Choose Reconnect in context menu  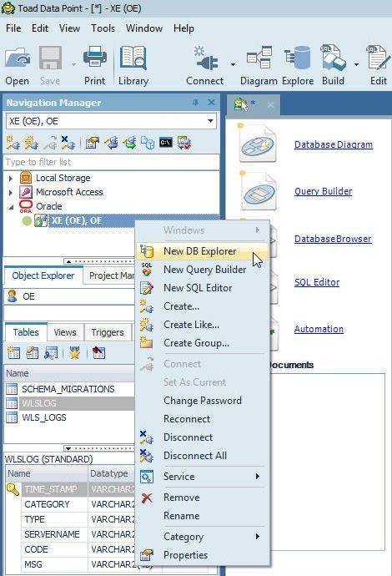pos(202,419)
